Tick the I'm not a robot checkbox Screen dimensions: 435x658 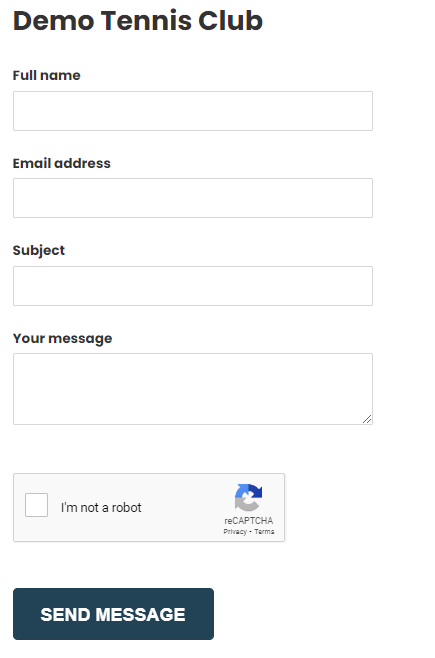[x=36, y=505]
